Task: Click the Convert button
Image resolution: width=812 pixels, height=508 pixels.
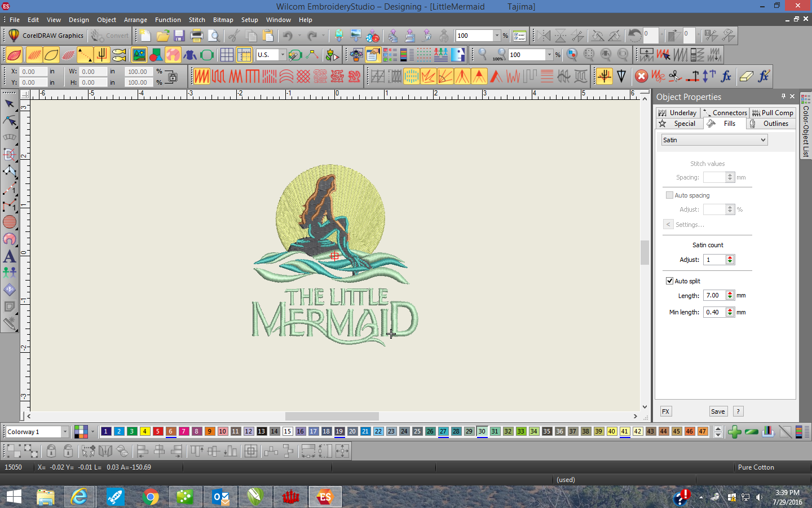Action: click(x=110, y=36)
